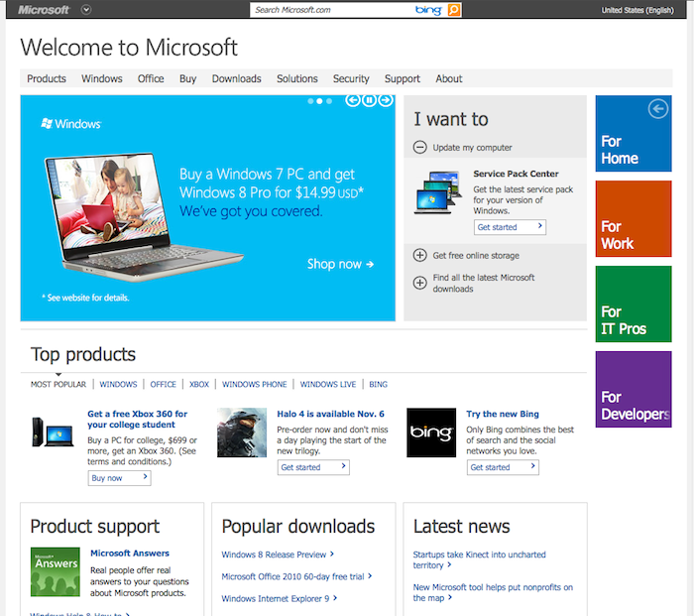Select first carousel indicator dot
Image resolution: width=694 pixels, height=616 pixels.
coord(310,101)
